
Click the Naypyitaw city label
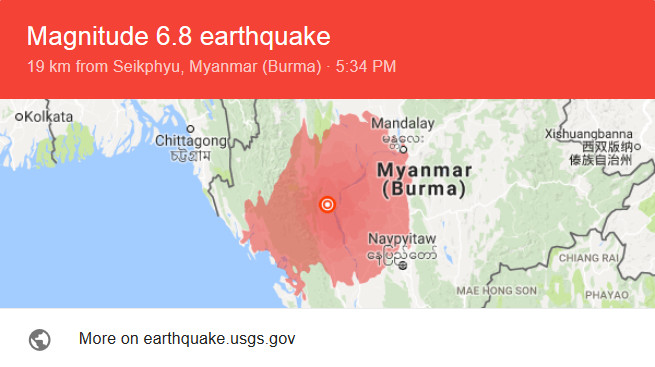[402, 239]
